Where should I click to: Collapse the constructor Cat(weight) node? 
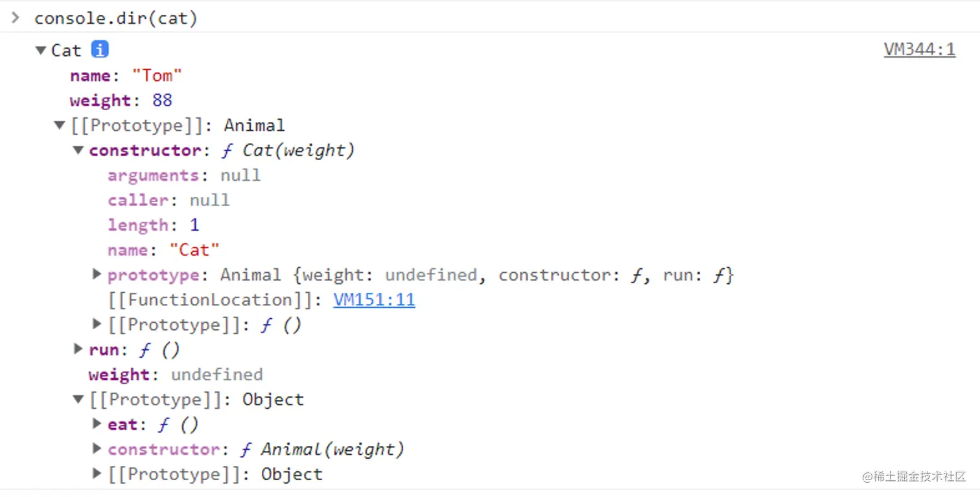click(78, 150)
